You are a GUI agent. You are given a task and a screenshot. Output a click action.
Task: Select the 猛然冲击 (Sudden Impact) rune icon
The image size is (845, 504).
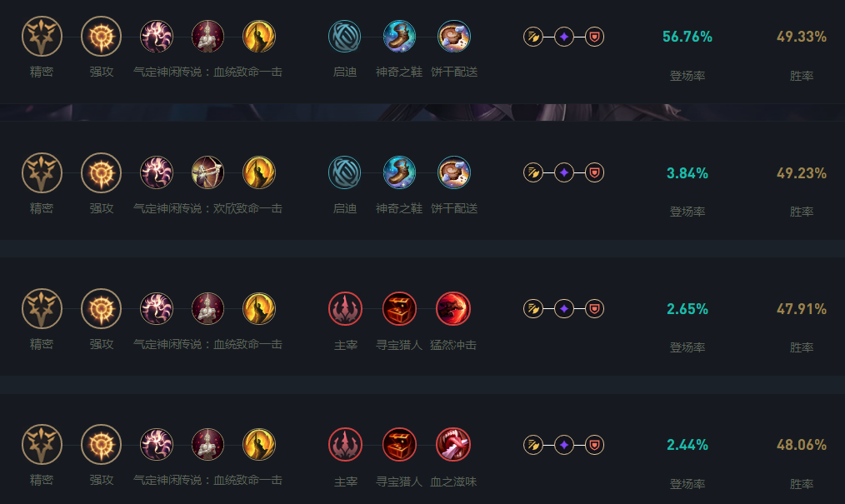453,309
